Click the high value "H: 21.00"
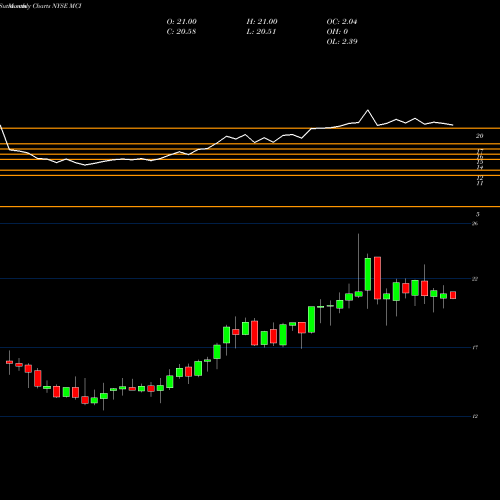 click(x=262, y=22)
